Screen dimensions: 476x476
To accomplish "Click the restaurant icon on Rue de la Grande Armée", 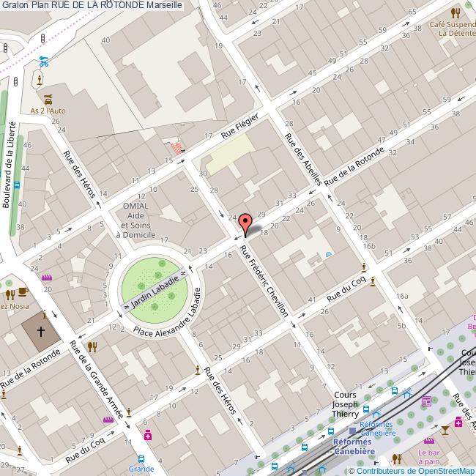I will tap(92, 346).
